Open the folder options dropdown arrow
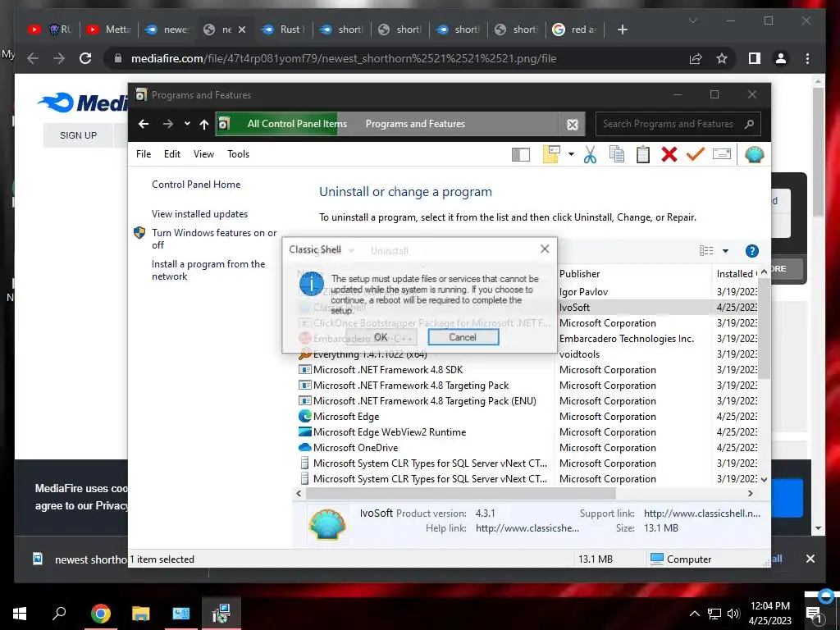Image resolution: width=840 pixels, height=630 pixels. [571, 154]
